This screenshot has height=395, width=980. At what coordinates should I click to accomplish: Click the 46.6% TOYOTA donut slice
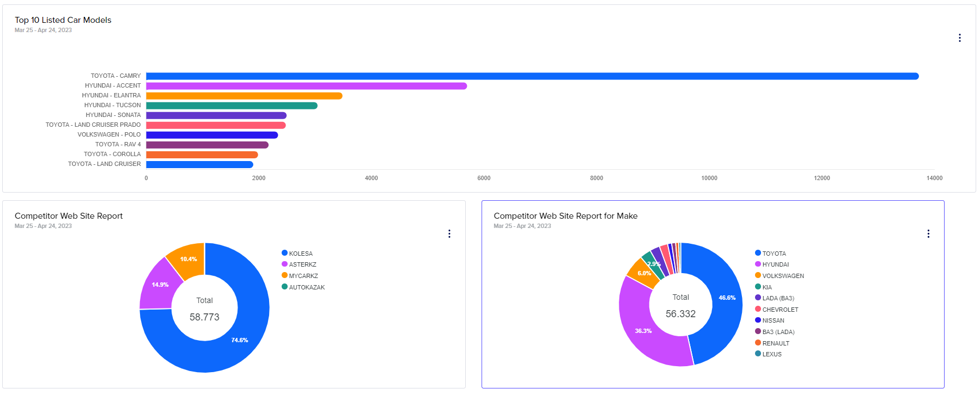(727, 298)
